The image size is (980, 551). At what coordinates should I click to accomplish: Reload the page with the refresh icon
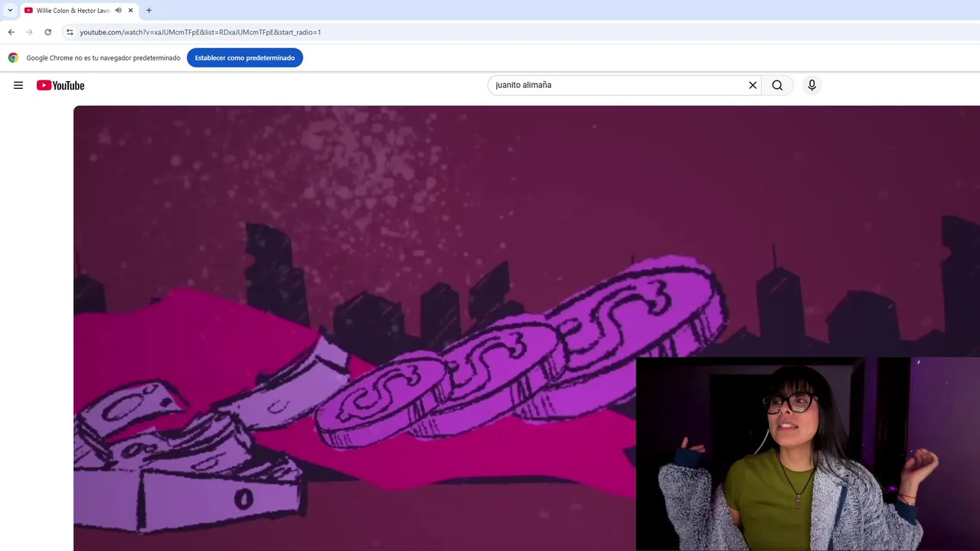pyautogui.click(x=47, y=32)
